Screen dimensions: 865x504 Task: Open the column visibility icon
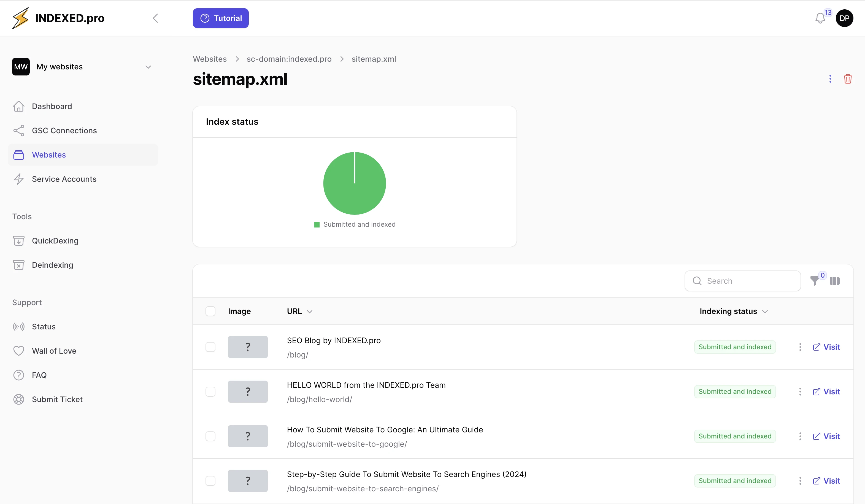point(834,281)
